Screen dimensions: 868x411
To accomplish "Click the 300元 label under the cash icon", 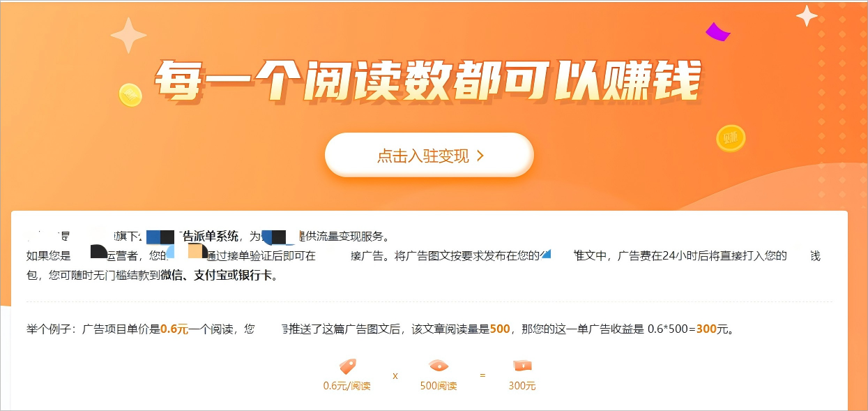I will [522, 386].
